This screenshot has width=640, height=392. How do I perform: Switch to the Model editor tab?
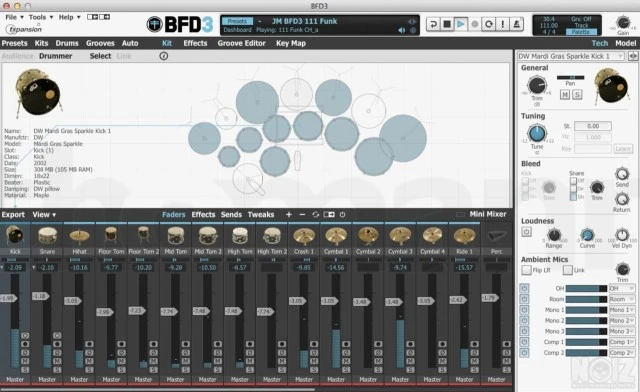625,43
